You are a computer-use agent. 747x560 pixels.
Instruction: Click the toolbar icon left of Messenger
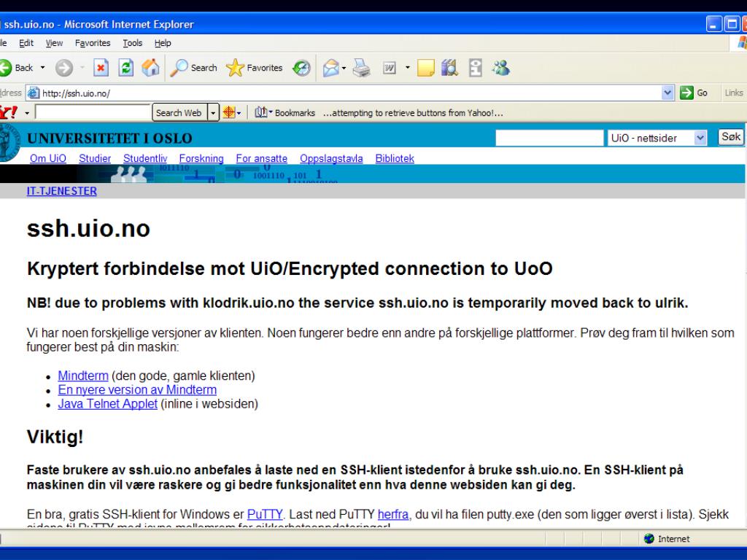(476, 68)
